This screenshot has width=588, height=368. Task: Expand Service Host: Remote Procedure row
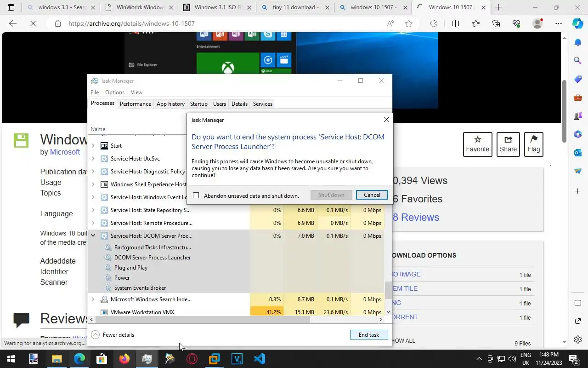point(93,223)
